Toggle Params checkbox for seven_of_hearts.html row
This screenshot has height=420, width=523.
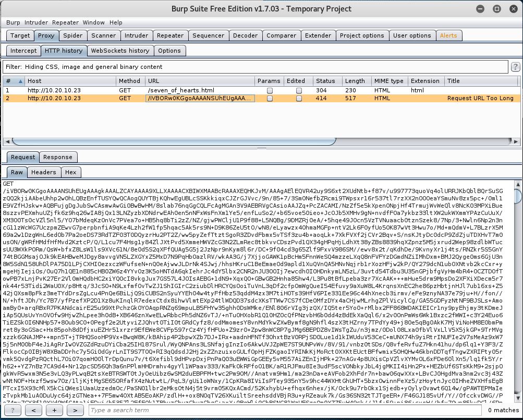tap(270, 90)
